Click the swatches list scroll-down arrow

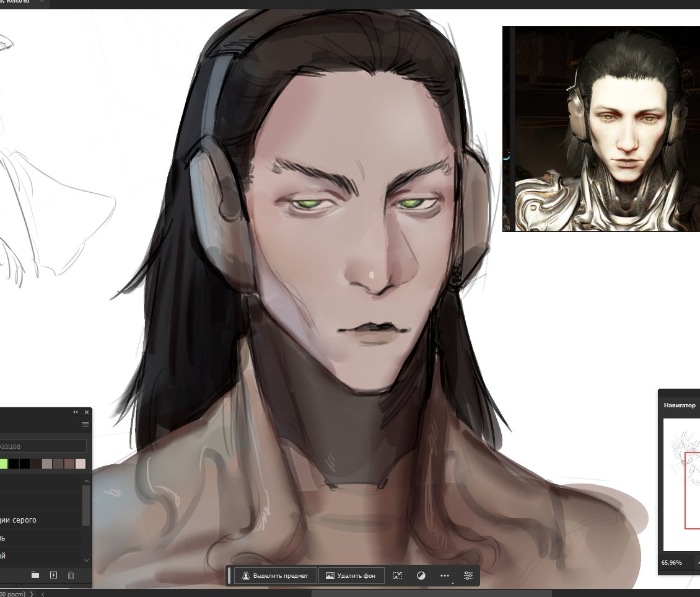87,560
